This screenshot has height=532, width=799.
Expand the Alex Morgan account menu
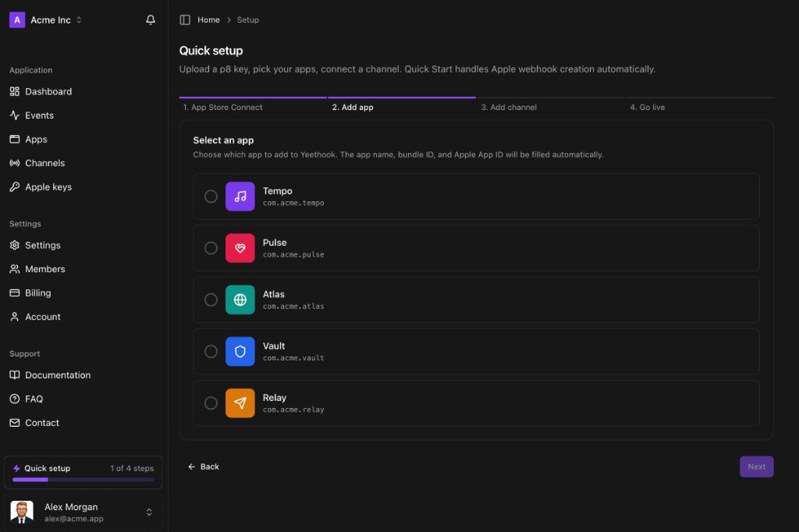pyautogui.click(x=148, y=512)
